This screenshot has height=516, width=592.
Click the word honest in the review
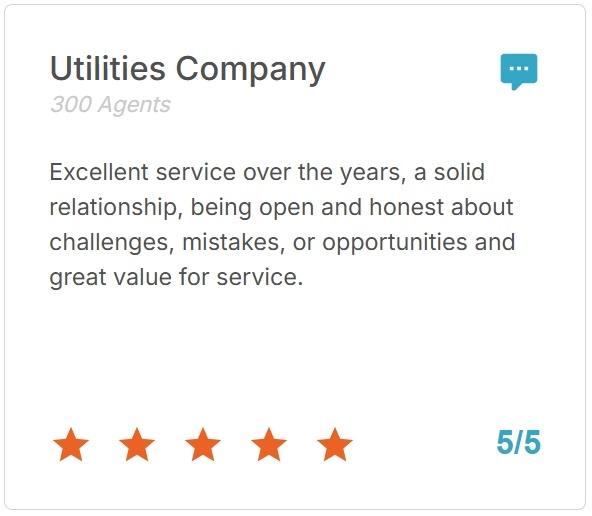406,207
